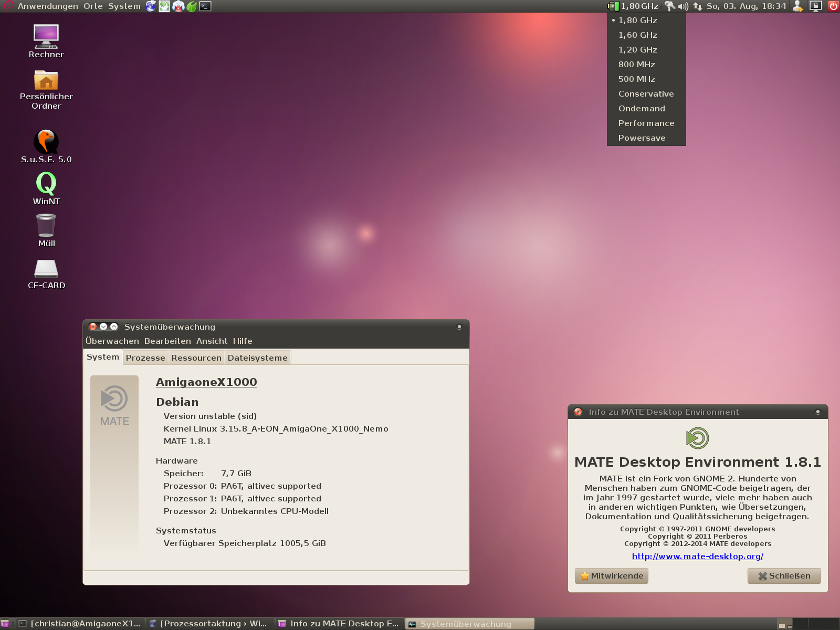Open the Anwendungen menu

47,6
